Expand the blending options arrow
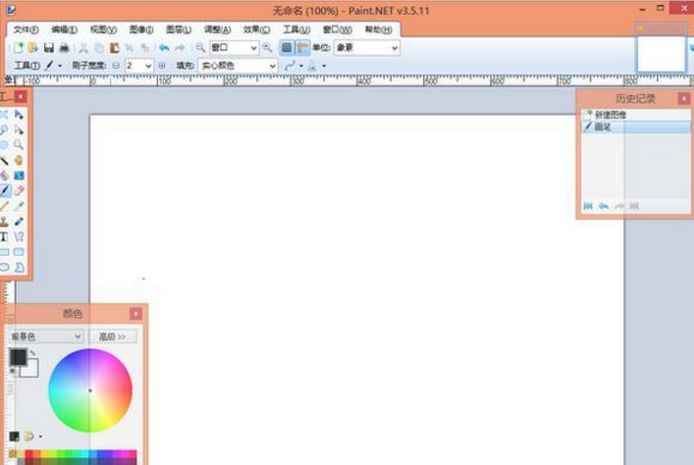Viewport: 694px width, 465px height. point(324,66)
